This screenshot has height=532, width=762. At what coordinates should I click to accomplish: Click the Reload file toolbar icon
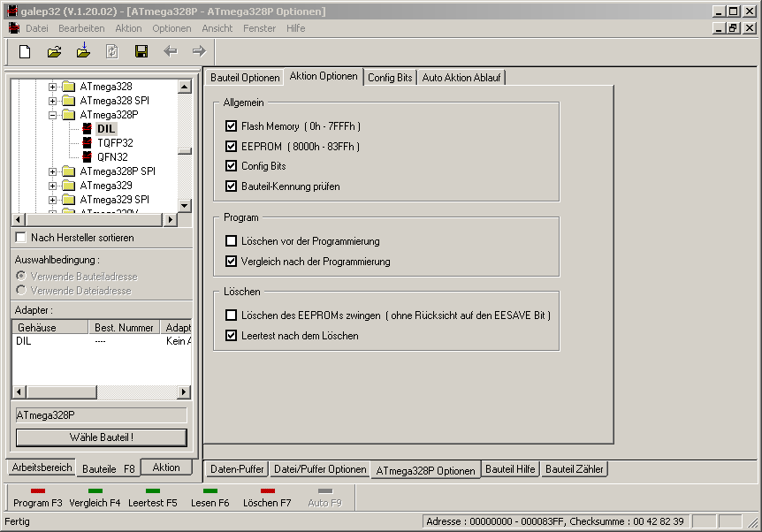[111, 51]
